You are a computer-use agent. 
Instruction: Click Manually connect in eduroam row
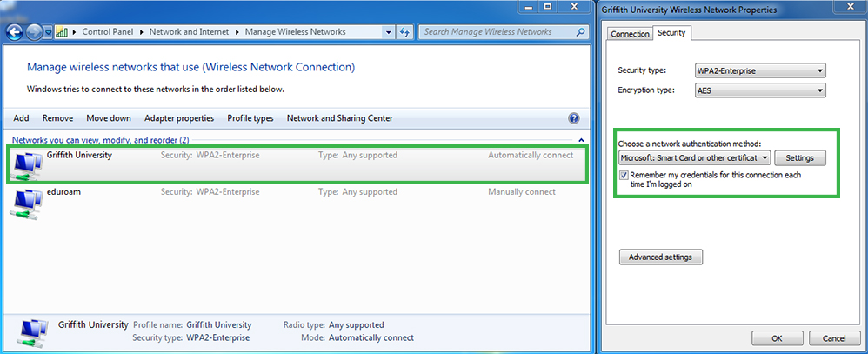(x=522, y=191)
